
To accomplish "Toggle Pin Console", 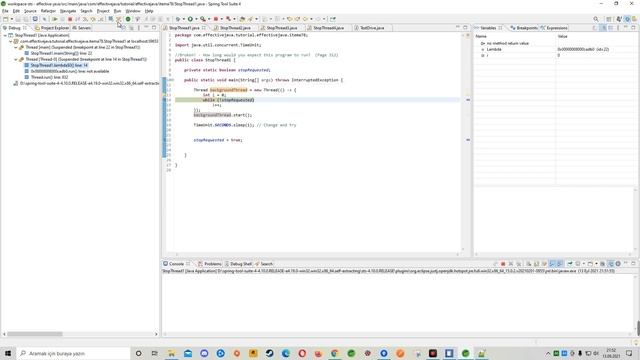I will [x=570, y=264].
